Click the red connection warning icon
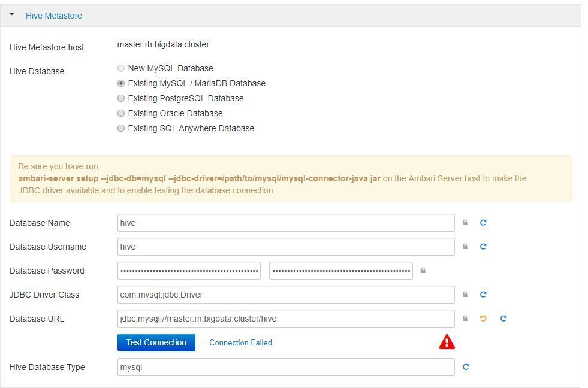 click(x=447, y=342)
